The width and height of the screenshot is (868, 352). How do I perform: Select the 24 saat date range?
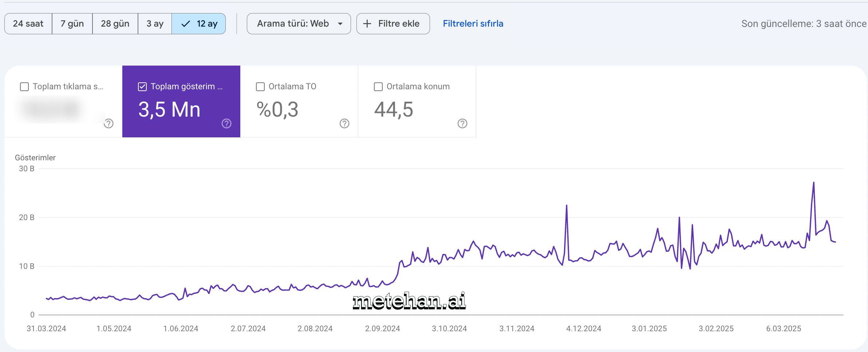coord(28,24)
